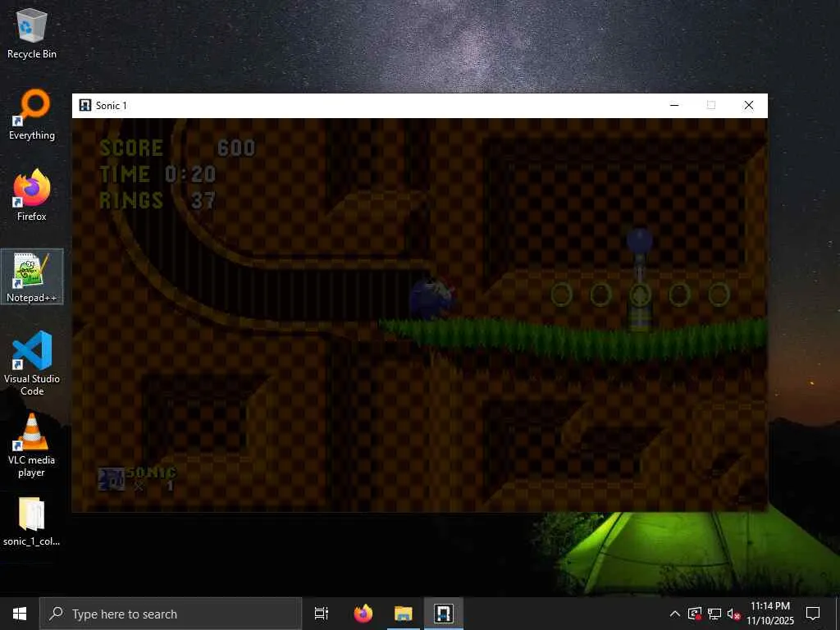Open the network tray icon
This screenshot has height=630, width=840.
(x=714, y=614)
